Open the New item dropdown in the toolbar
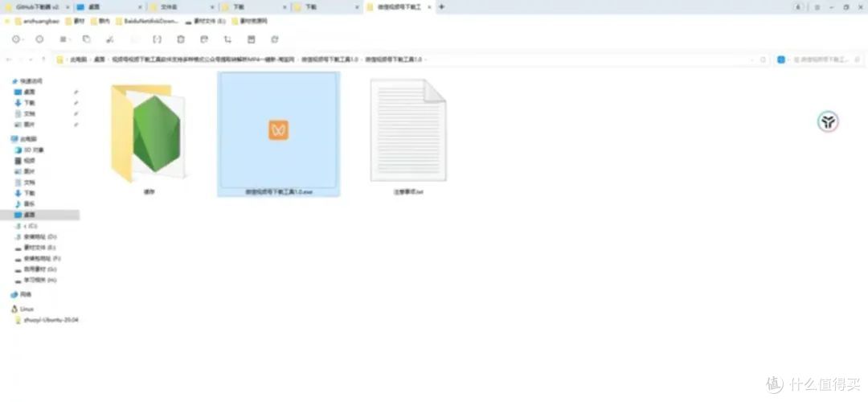 pyautogui.click(x=17, y=39)
